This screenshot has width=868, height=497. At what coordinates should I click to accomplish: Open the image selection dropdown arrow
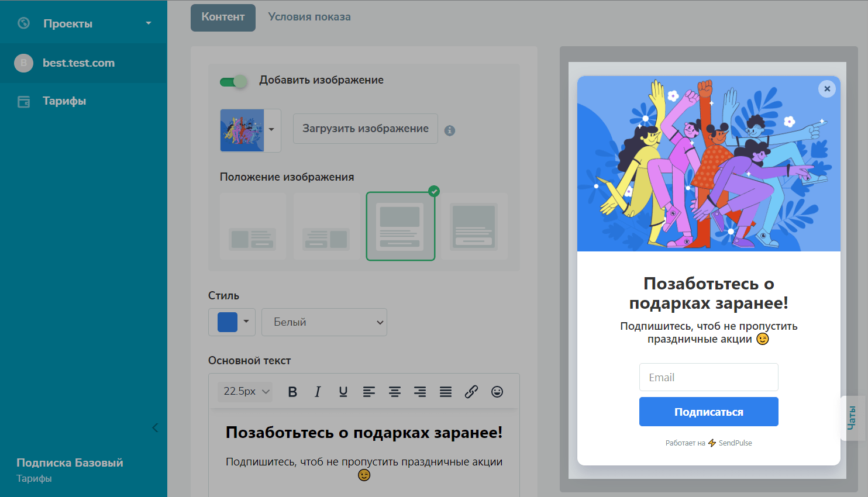click(272, 130)
